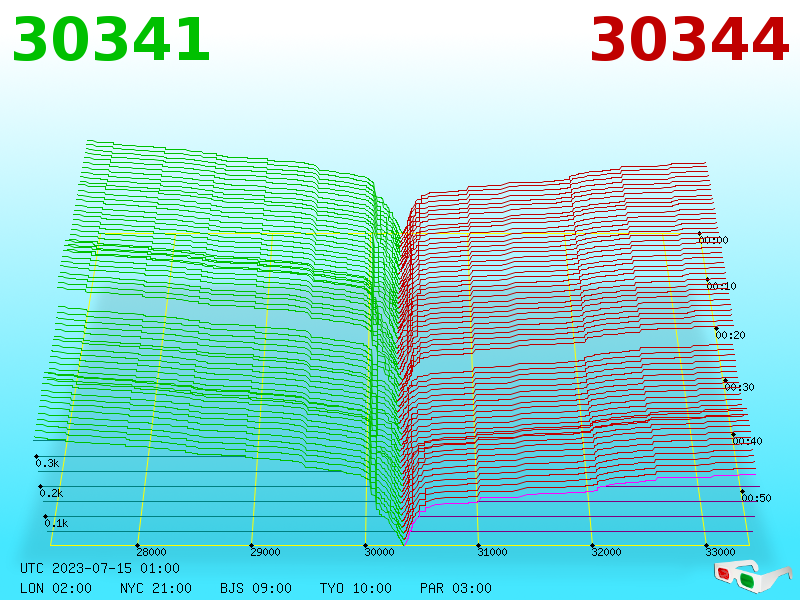
Task: Click the 00:10 time axis marker
Action: pyautogui.click(x=721, y=286)
